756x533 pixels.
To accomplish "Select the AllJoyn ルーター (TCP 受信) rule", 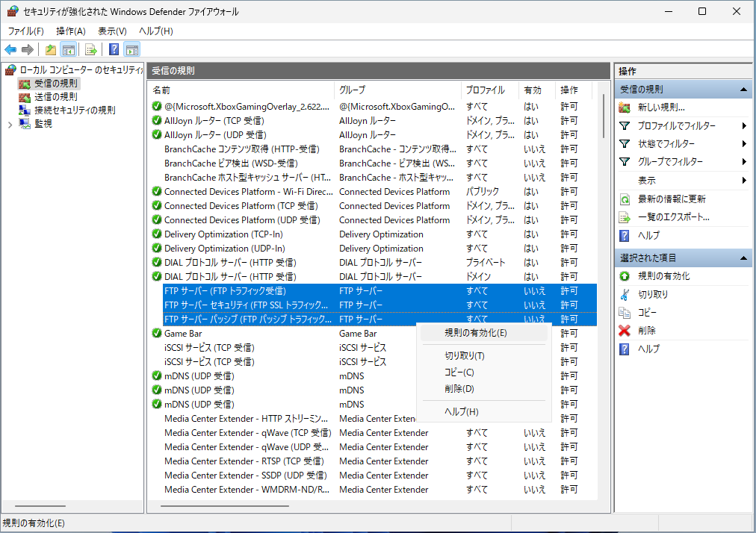I will [374, 120].
